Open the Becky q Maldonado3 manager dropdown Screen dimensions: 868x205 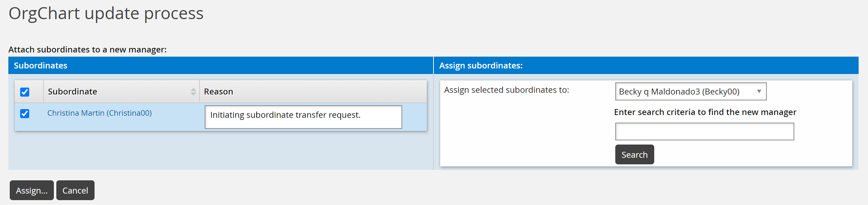point(690,91)
